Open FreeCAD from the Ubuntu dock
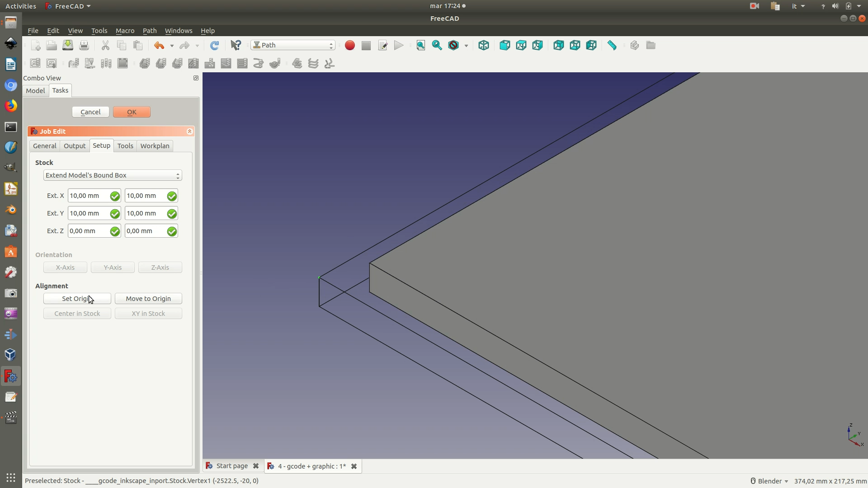The image size is (868, 488). pyautogui.click(x=11, y=376)
